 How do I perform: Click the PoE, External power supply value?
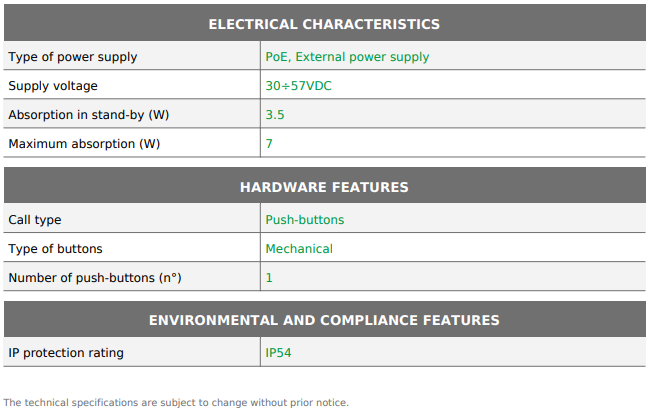click(347, 57)
